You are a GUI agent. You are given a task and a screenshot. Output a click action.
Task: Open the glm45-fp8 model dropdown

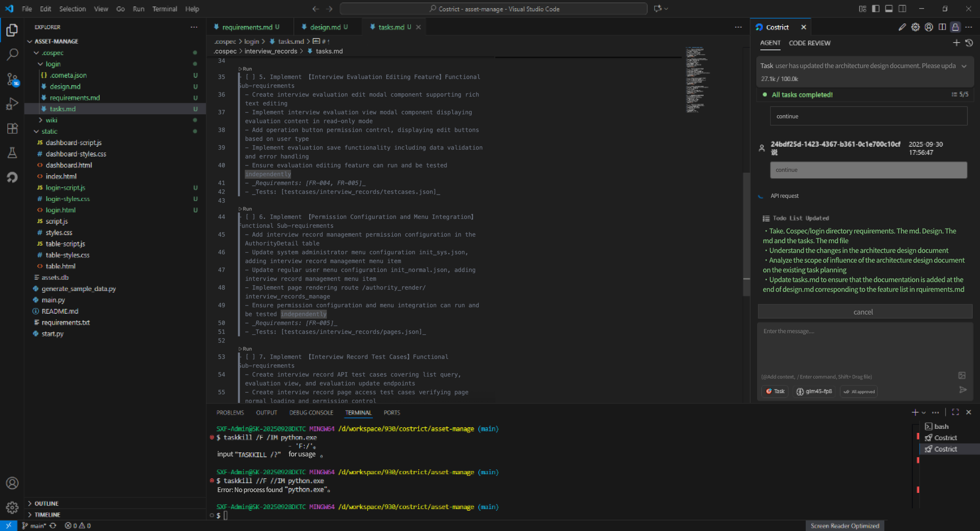[814, 392]
